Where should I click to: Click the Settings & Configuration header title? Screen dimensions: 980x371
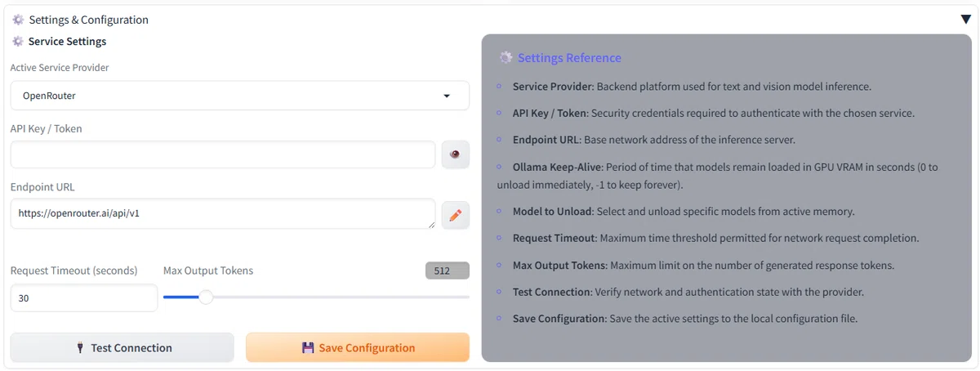[88, 20]
